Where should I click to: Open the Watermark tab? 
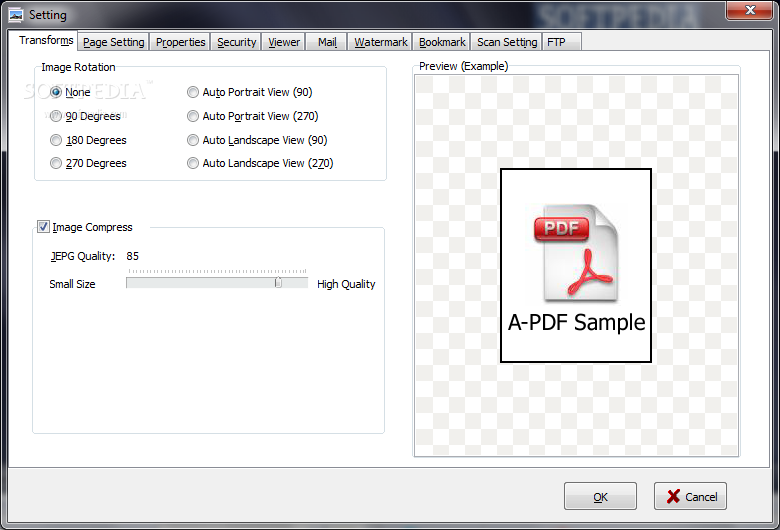point(381,42)
